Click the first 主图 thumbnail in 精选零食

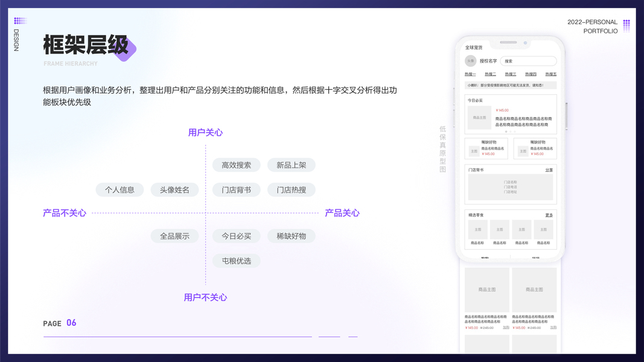(x=477, y=229)
